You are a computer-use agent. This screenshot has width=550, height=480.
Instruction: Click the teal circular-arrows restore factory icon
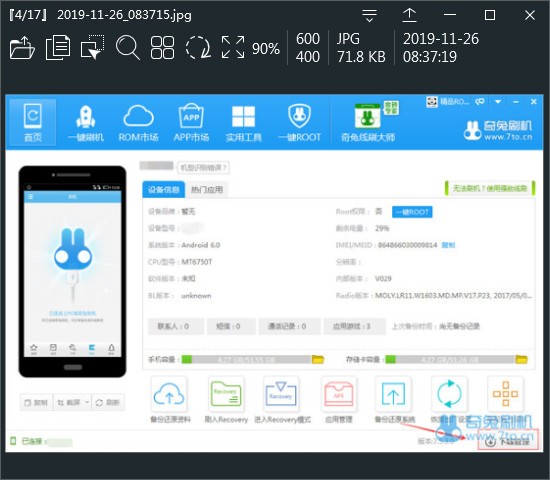click(449, 394)
